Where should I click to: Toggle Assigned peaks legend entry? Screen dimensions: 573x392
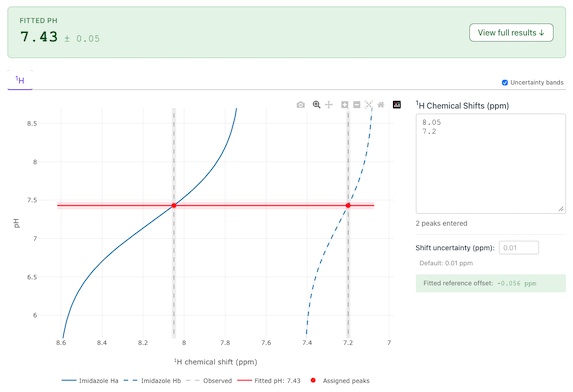coord(340,381)
